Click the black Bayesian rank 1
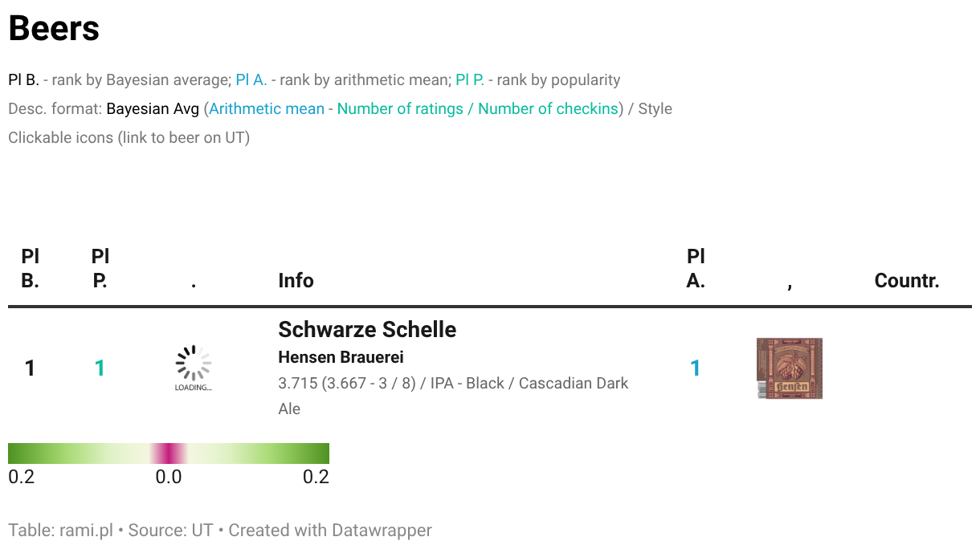980x549 pixels. click(x=30, y=368)
